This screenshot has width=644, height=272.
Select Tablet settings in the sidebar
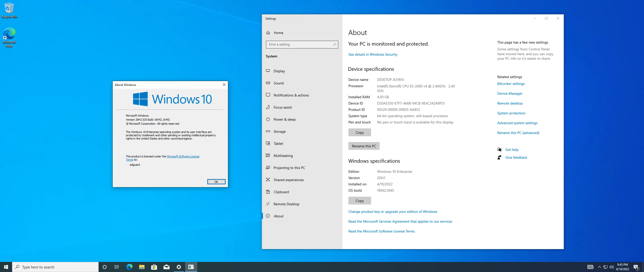278,144
